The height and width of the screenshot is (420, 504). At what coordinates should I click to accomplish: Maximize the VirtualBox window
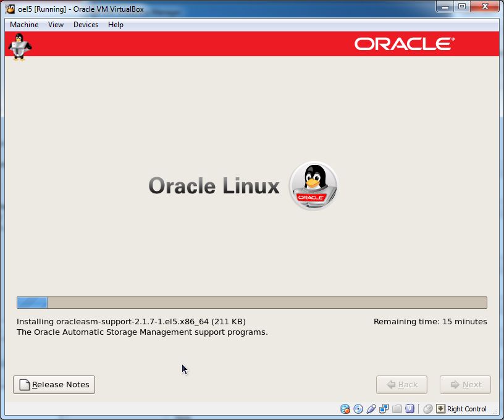pos(462,6)
